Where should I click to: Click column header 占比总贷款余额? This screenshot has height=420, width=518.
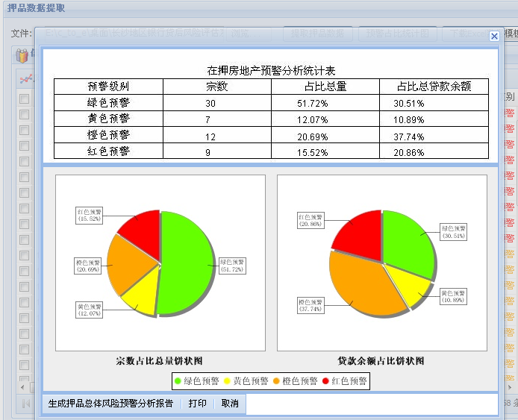click(x=434, y=87)
